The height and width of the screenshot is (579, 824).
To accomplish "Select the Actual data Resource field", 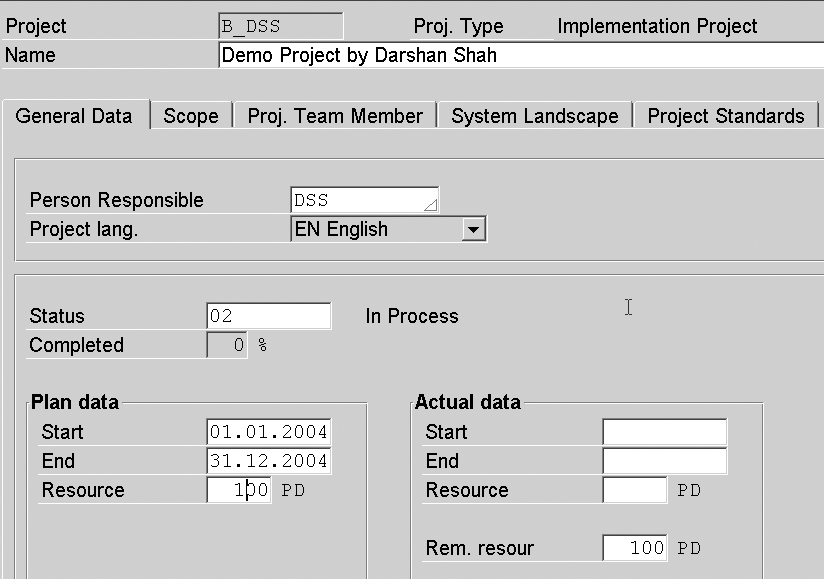I will point(634,490).
